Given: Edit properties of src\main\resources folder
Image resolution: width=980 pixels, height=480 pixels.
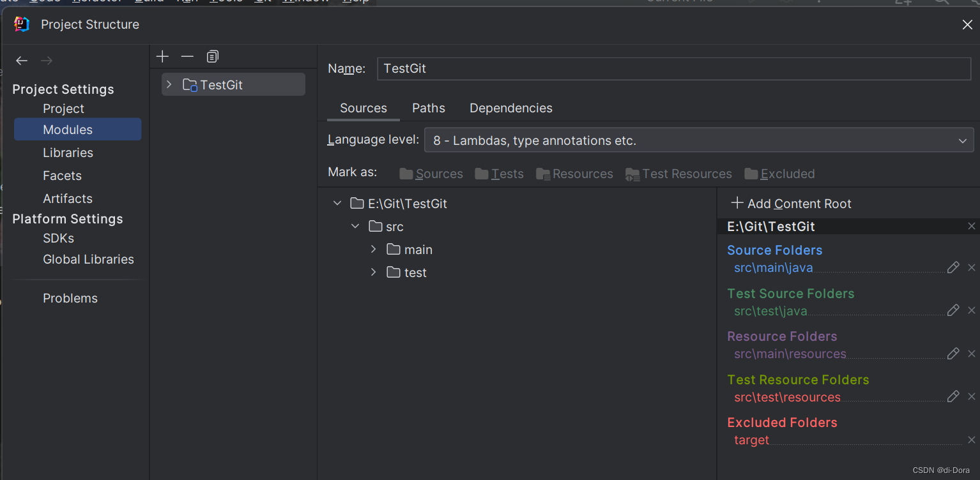Looking at the screenshot, I should [x=953, y=353].
